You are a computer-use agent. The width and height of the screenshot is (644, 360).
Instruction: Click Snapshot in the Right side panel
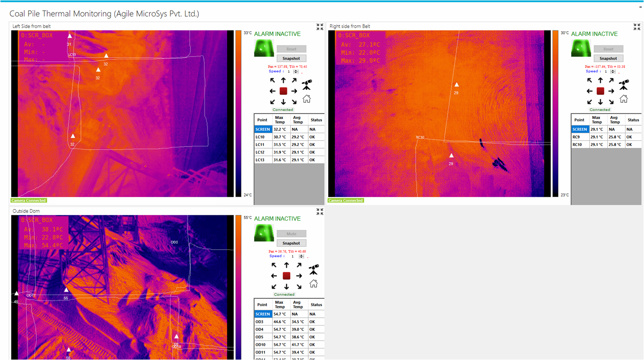pos(608,58)
